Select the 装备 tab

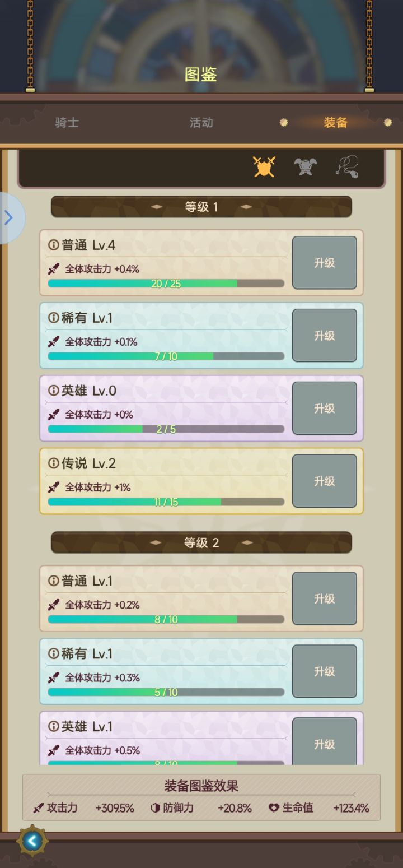[335, 123]
